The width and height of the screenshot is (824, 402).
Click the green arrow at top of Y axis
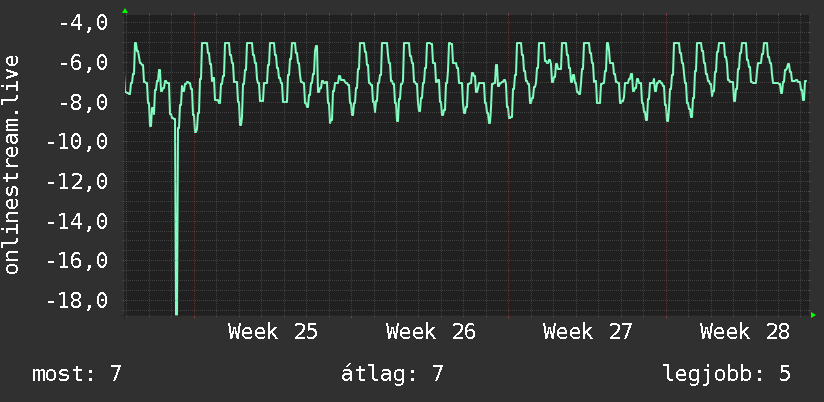[125, 11]
